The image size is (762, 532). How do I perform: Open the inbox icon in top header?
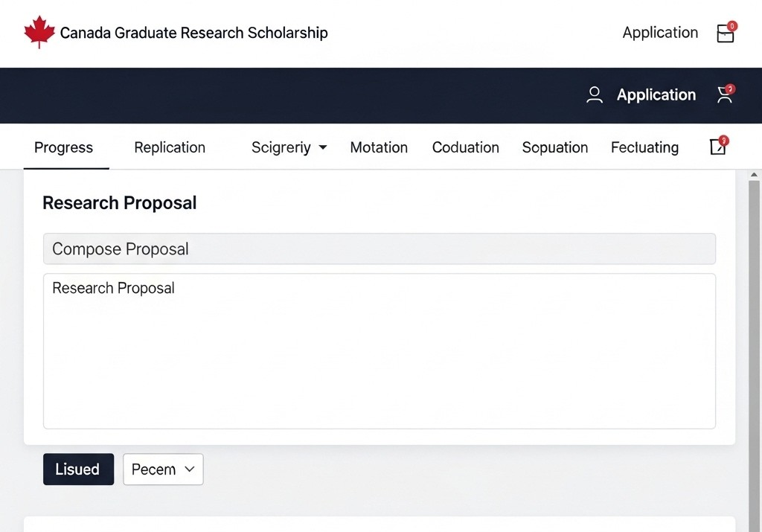pos(726,33)
